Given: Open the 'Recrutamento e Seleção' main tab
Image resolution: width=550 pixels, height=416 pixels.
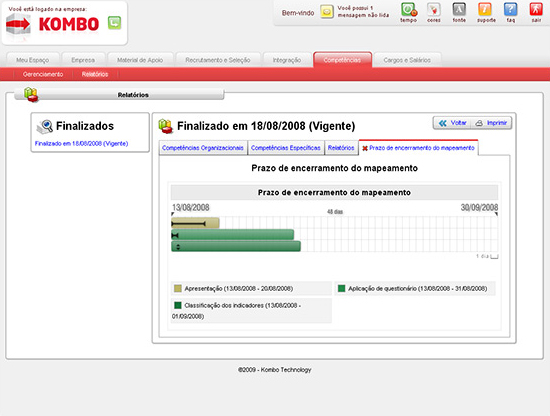Looking at the screenshot, I should pyautogui.click(x=218, y=60).
